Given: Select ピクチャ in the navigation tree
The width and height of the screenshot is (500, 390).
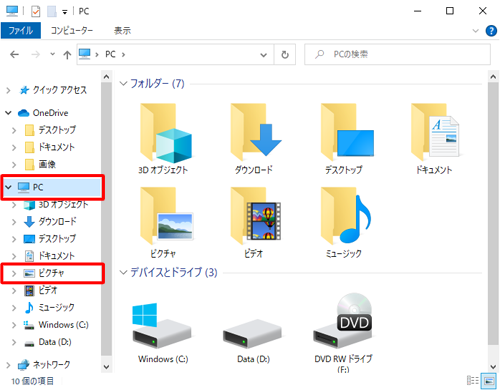Looking at the screenshot, I should [x=52, y=273].
